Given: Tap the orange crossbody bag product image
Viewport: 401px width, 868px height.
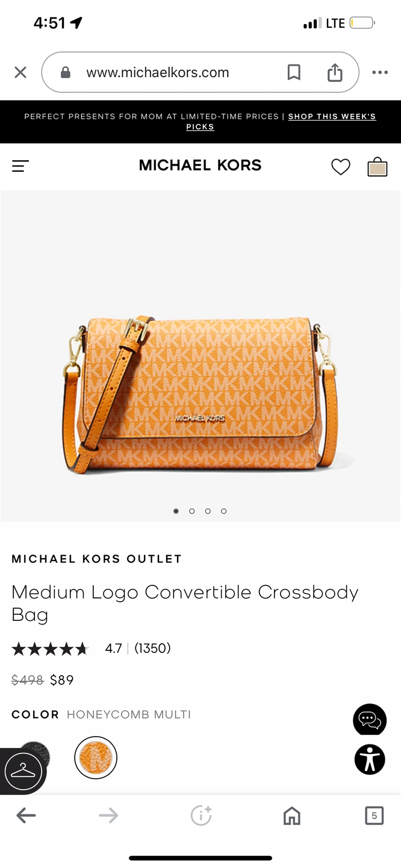Looking at the screenshot, I should (200, 395).
